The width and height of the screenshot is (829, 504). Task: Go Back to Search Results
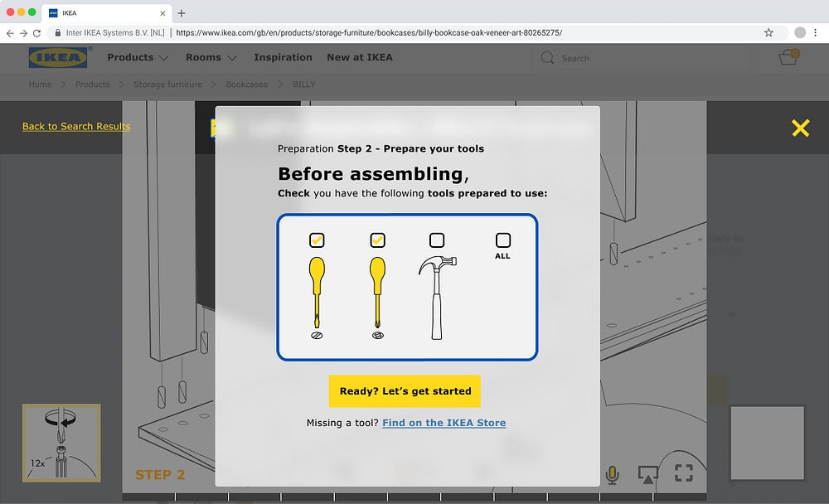tap(76, 126)
